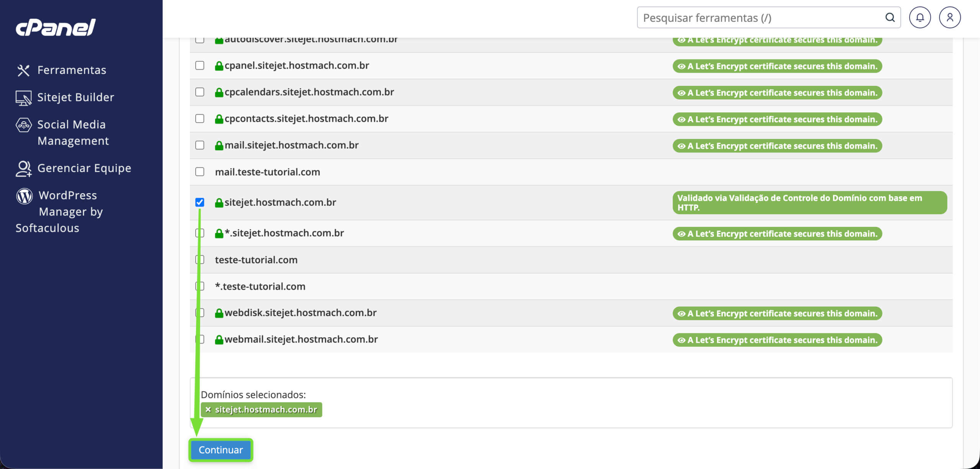Check the cpcalendars.sitejet.hostmach.com.br checkbox
Viewport: 980px width, 469px height.
200,92
